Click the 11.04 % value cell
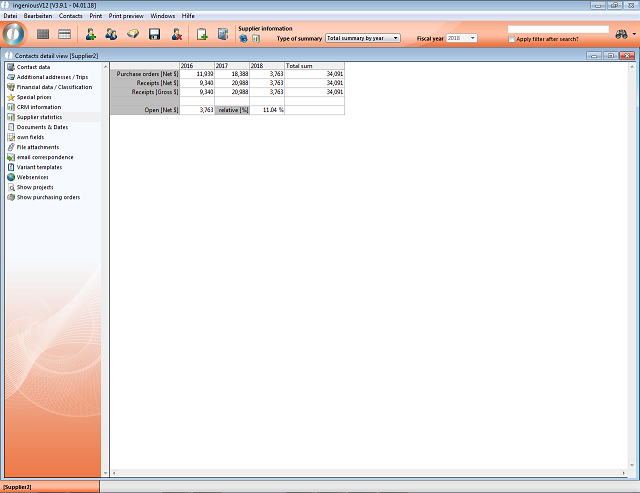 (x=267, y=110)
